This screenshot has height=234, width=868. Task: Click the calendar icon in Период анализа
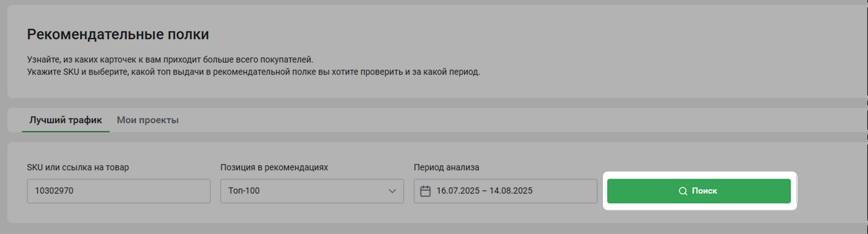coord(425,191)
